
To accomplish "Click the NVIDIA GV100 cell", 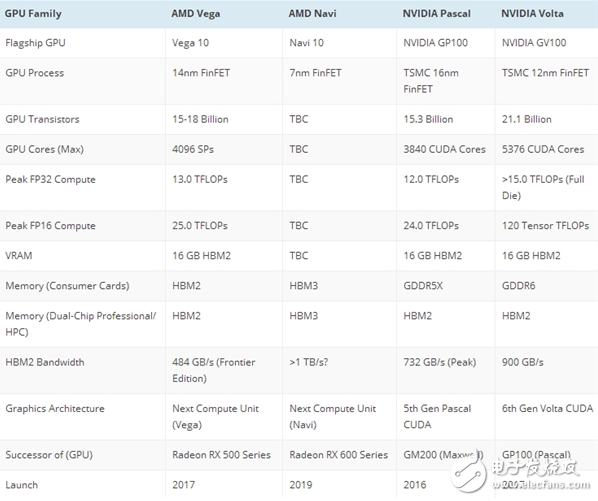I will pos(534,43).
